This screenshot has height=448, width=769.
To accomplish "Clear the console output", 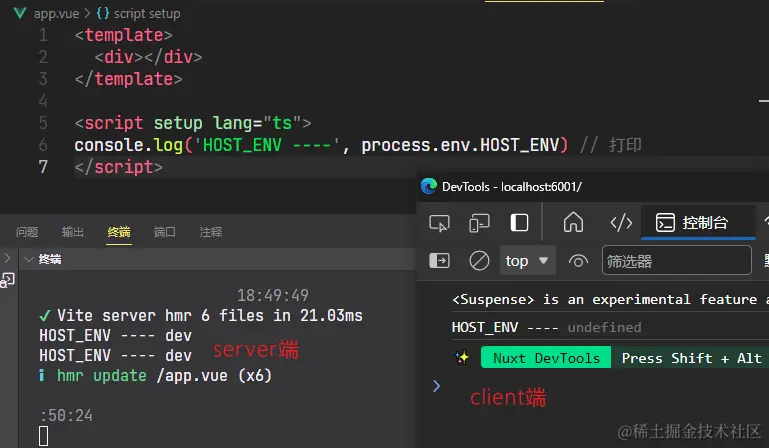I will point(479,261).
